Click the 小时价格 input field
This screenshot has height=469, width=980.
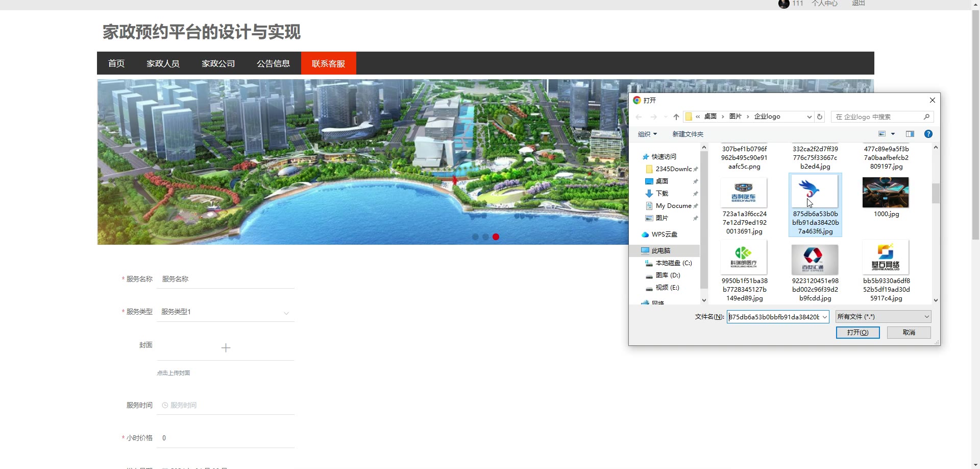point(226,438)
